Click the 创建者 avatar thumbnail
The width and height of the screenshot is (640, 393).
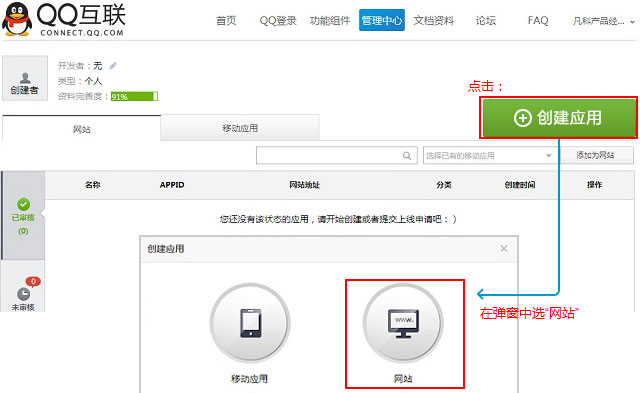click(x=25, y=78)
